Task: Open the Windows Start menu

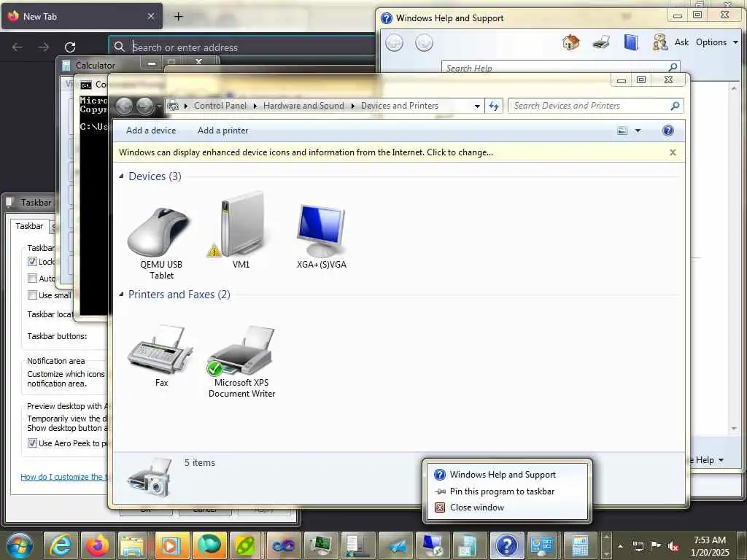Action: point(20,545)
